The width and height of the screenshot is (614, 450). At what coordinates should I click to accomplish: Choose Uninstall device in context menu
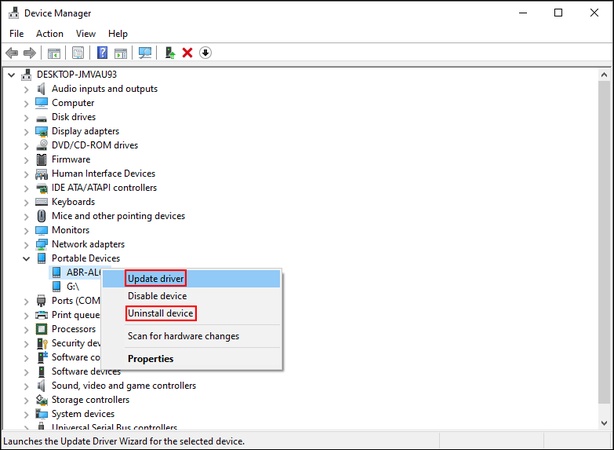(x=160, y=314)
